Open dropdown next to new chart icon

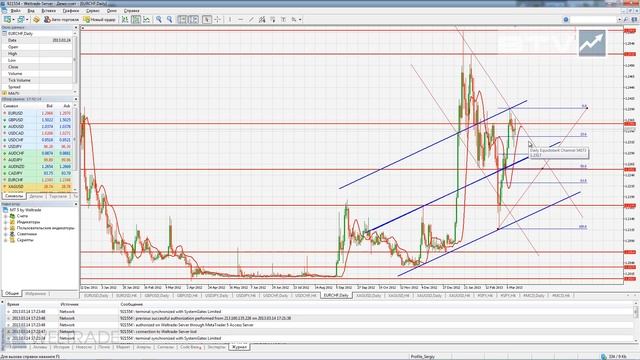[x=13, y=19]
